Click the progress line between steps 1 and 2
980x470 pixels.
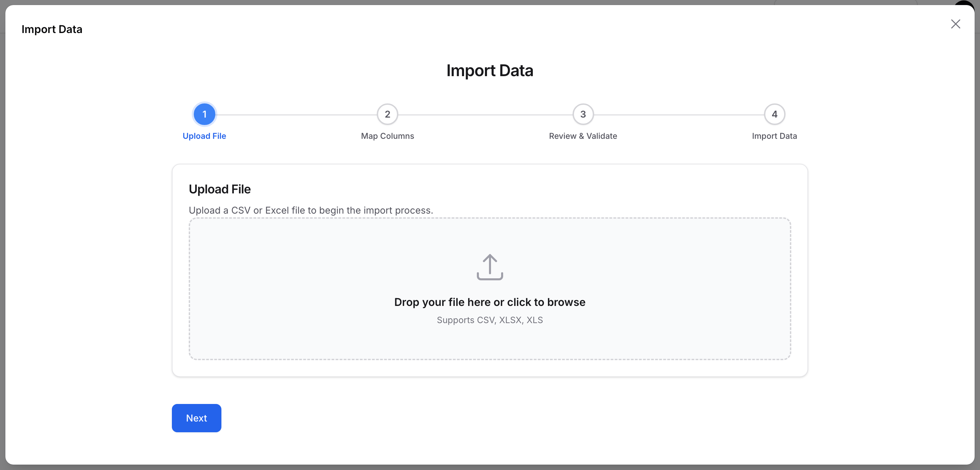(296, 114)
